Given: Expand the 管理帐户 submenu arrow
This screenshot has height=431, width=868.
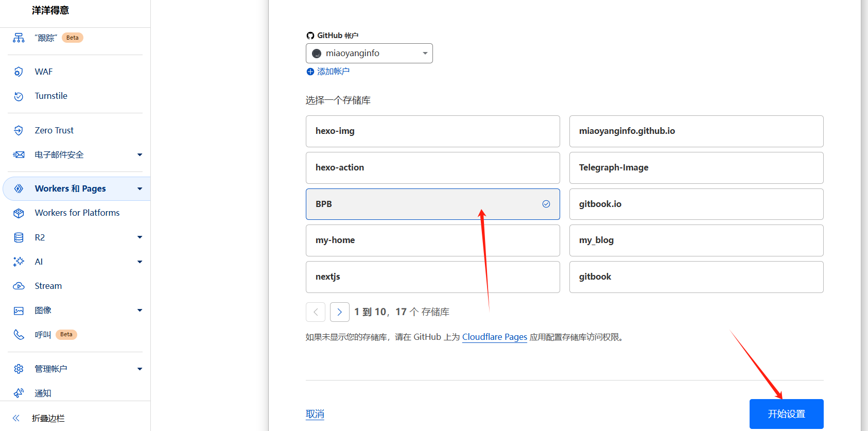Looking at the screenshot, I should point(140,369).
